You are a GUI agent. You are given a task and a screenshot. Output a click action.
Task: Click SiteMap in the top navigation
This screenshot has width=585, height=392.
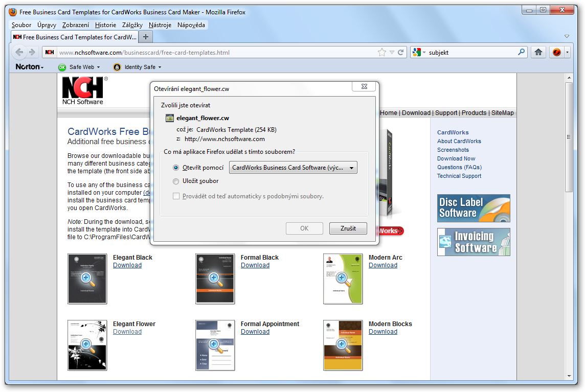502,113
